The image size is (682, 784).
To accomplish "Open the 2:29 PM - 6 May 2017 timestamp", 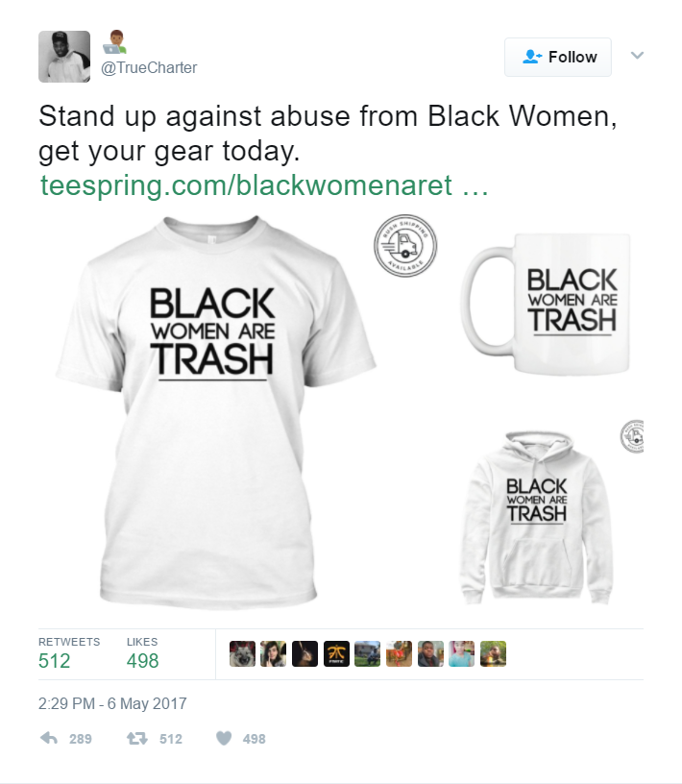I will click(x=112, y=703).
